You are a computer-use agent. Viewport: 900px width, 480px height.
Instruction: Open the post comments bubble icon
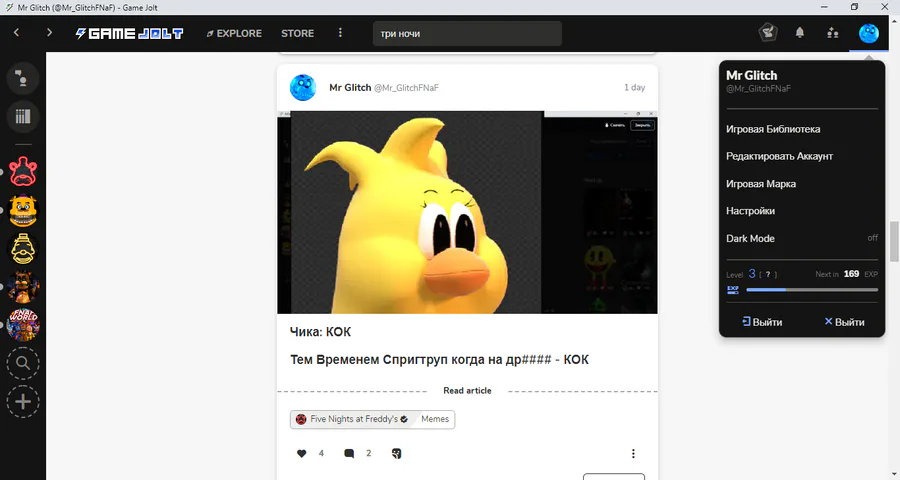[x=348, y=454]
